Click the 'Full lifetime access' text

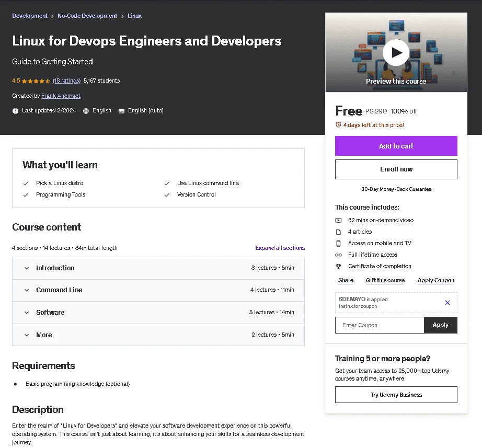click(373, 255)
